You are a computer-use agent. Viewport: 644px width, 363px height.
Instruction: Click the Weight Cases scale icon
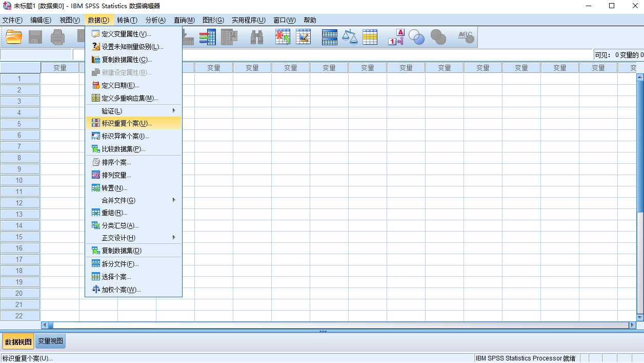point(350,37)
